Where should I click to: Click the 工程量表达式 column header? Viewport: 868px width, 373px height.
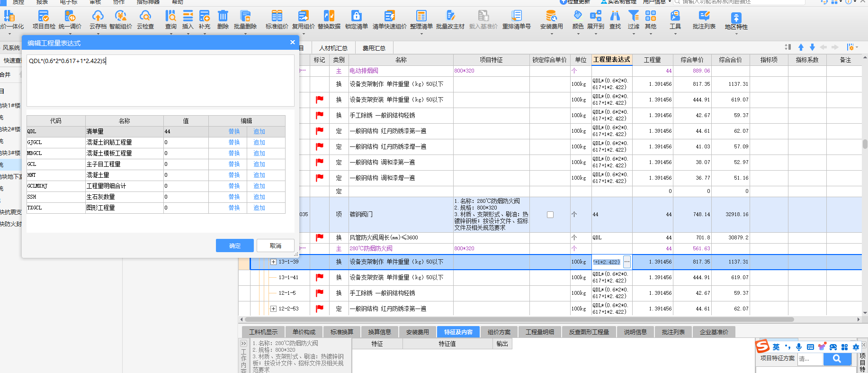click(612, 60)
